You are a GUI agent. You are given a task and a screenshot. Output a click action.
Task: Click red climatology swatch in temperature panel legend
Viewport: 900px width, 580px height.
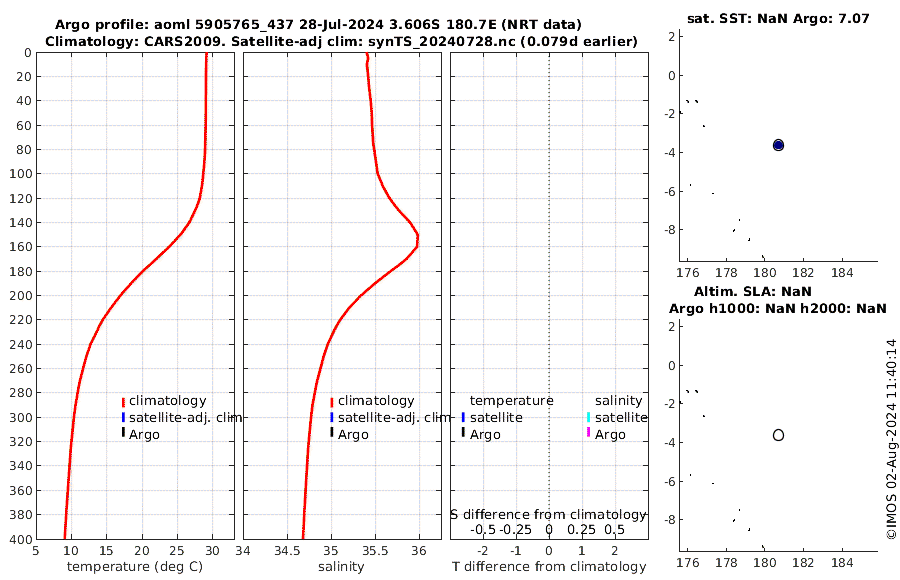[123, 402]
